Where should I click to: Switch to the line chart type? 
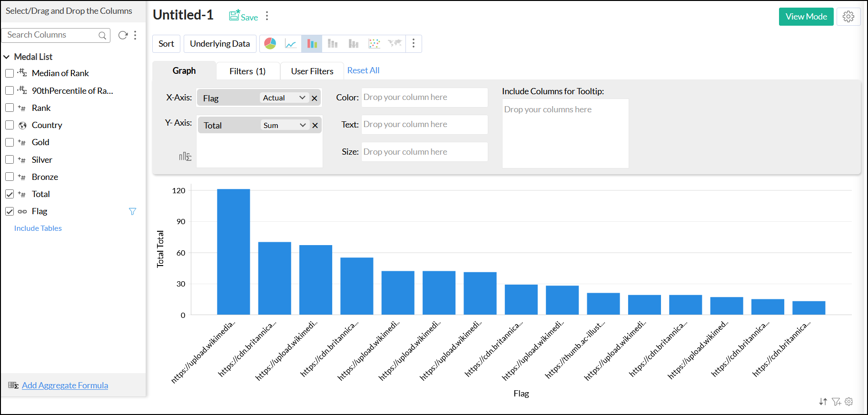(291, 44)
